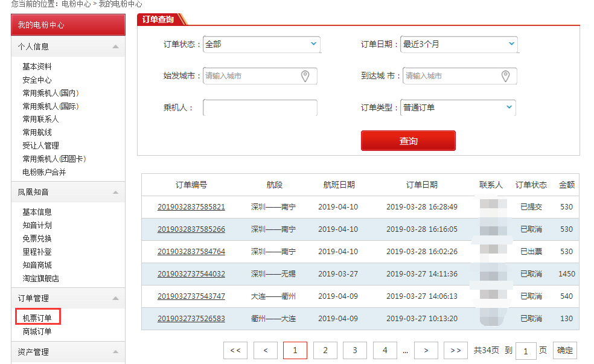The height and width of the screenshot is (364, 594).
Task: Jump to last page with >> button
Action: point(456,350)
